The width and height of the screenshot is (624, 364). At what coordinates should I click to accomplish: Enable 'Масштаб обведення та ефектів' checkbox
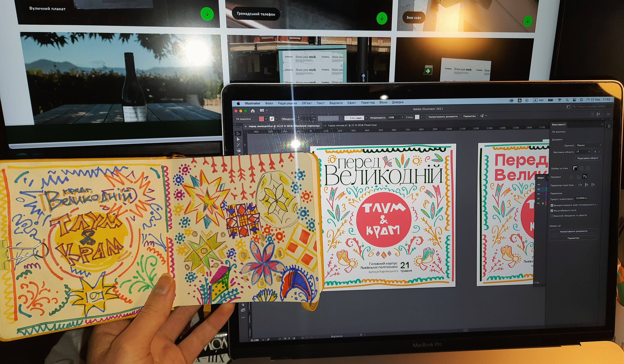coord(552,216)
